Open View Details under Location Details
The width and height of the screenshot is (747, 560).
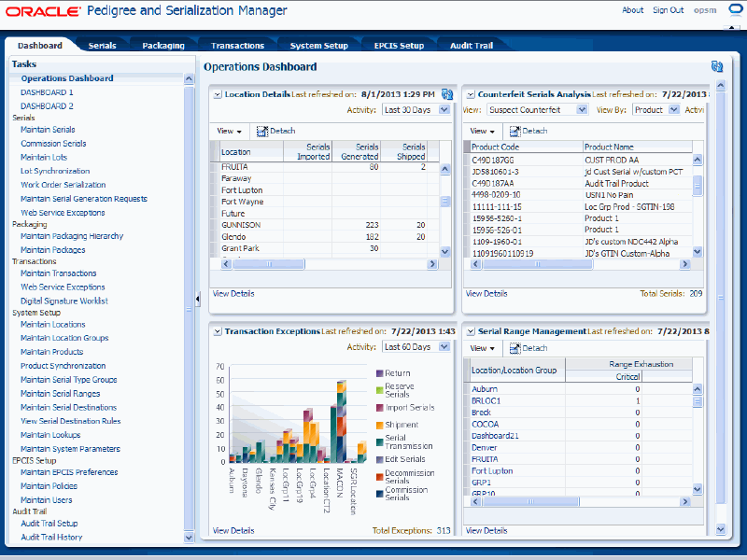pyautogui.click(x=233, y=294)
